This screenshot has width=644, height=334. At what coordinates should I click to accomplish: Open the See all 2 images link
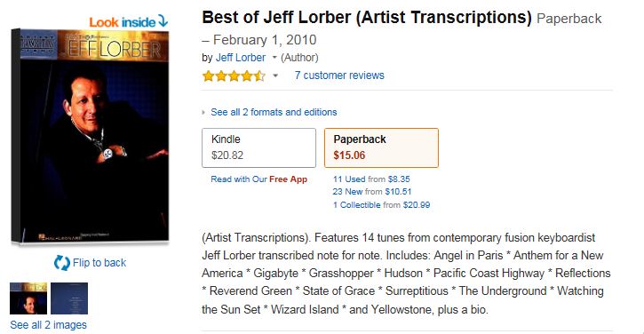[x=49, y=325]
